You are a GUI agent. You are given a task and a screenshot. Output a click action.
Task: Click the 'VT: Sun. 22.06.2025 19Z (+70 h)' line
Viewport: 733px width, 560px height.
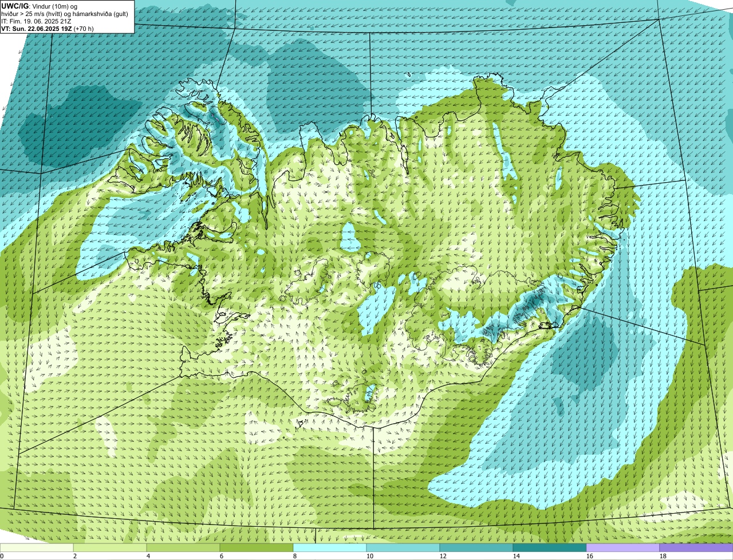click(x=48, y=28)
